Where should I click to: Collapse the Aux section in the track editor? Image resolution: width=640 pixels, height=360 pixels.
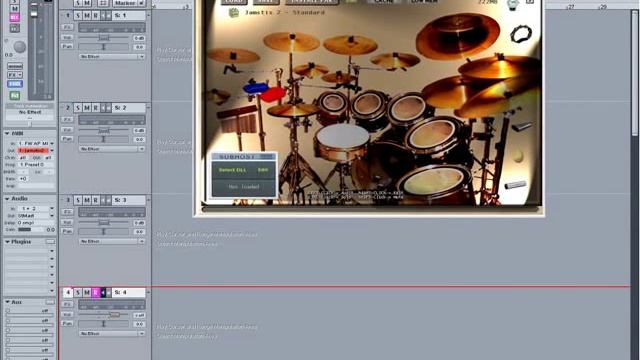[x=7, y=302]
